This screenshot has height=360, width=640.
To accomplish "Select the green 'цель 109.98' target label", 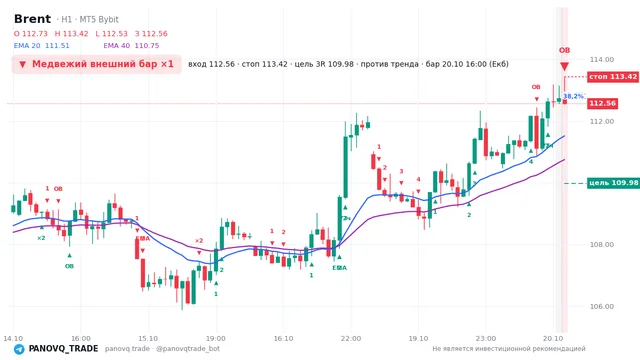I will (613, 183).
